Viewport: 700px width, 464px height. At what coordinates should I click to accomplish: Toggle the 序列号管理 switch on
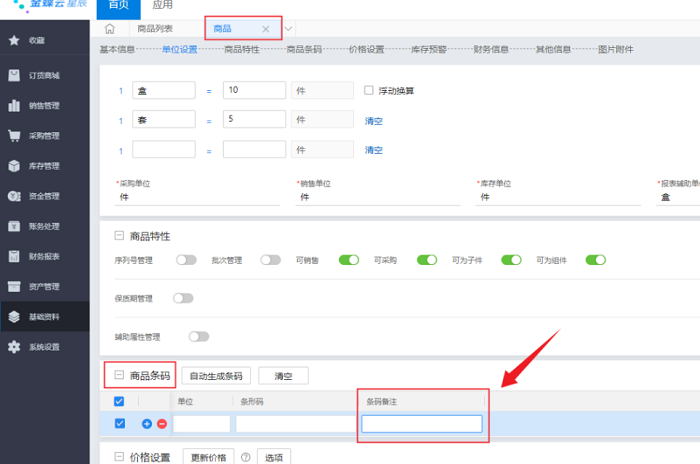[x=186, y=260]
